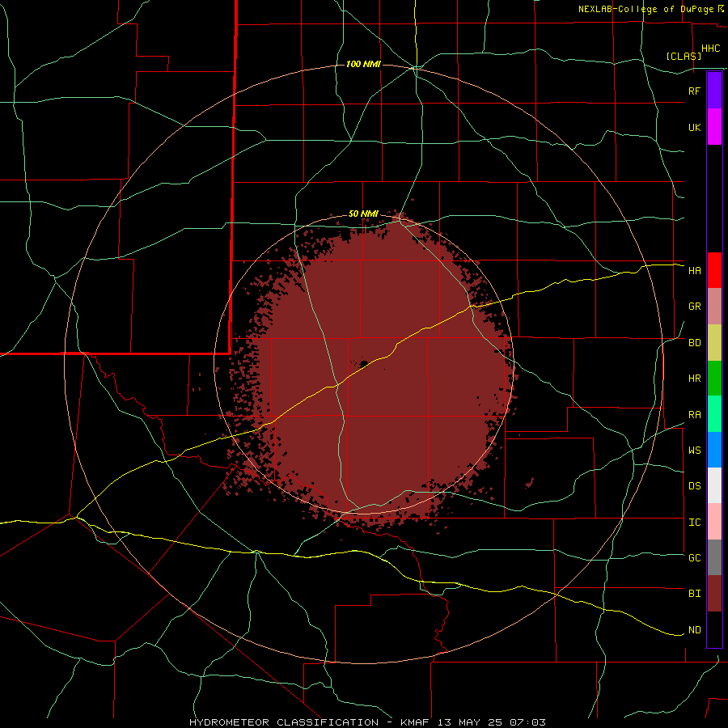Viewport: 728px width, 728px height.
Task: Click the small isolated echo southeast of the radar
Action: pos(529,483)
